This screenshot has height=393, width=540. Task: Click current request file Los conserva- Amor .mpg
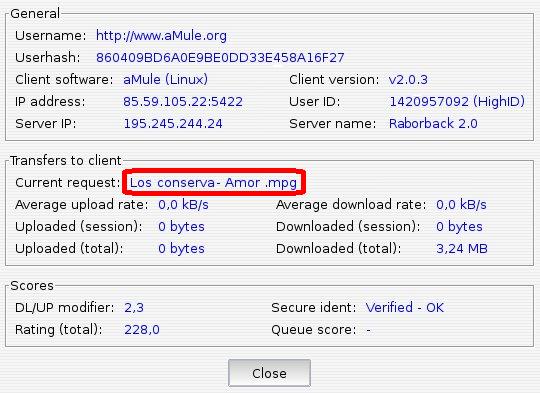213,183
